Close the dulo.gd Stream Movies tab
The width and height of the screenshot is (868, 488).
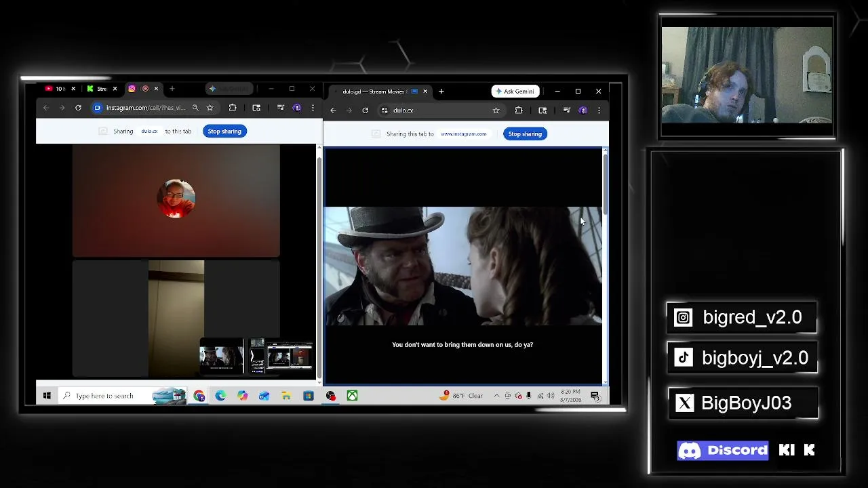pyautogui.click(x=425, y=91)
